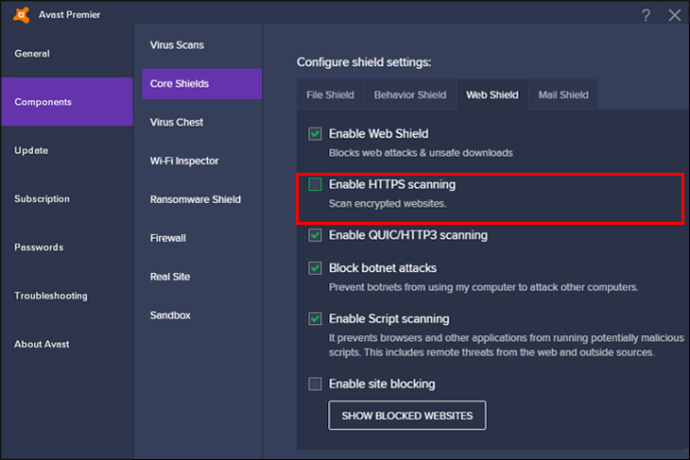Open the General settings section

[32, 54]
